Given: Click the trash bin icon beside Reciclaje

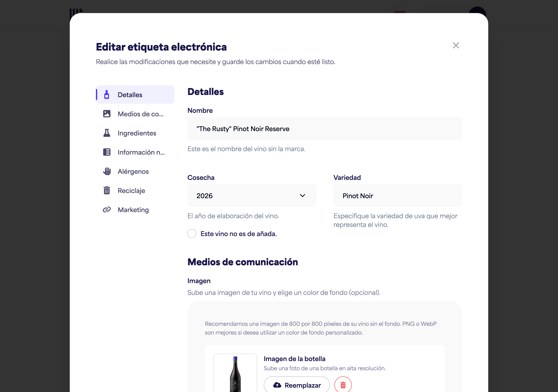Looking at the screenshot, I should coord(107,190).
